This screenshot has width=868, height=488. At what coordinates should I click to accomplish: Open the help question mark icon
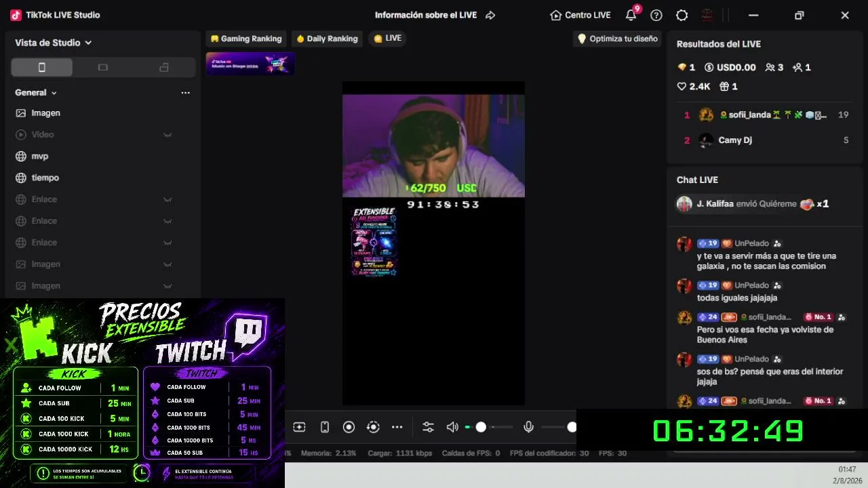click(656, 15)
